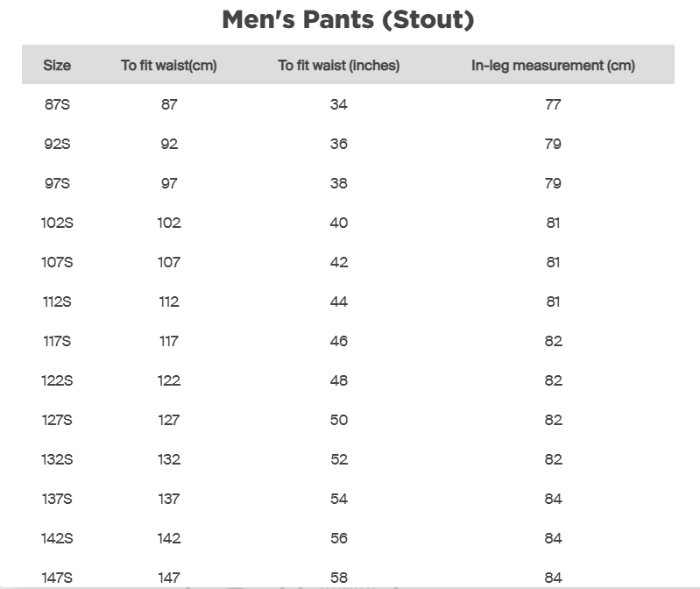The height and width of the screenshot is (589, 700).
Task: Select the 147S size cell
Action: tap(57, 578)
